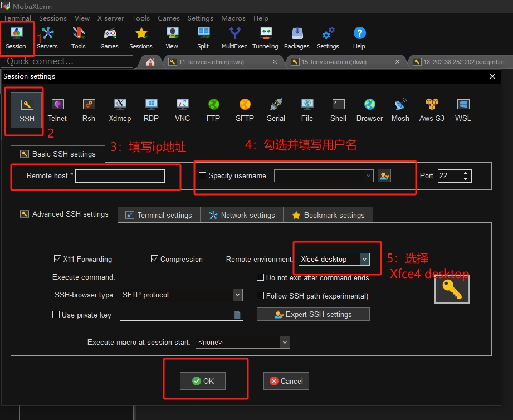The image size is (513, 420).
Task: Click the Help question mark icon
Action: point(359,38)
